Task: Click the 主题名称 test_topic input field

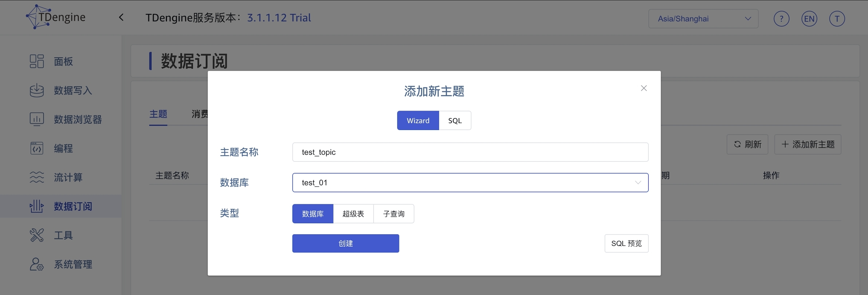Action: [x=470, y=152]
